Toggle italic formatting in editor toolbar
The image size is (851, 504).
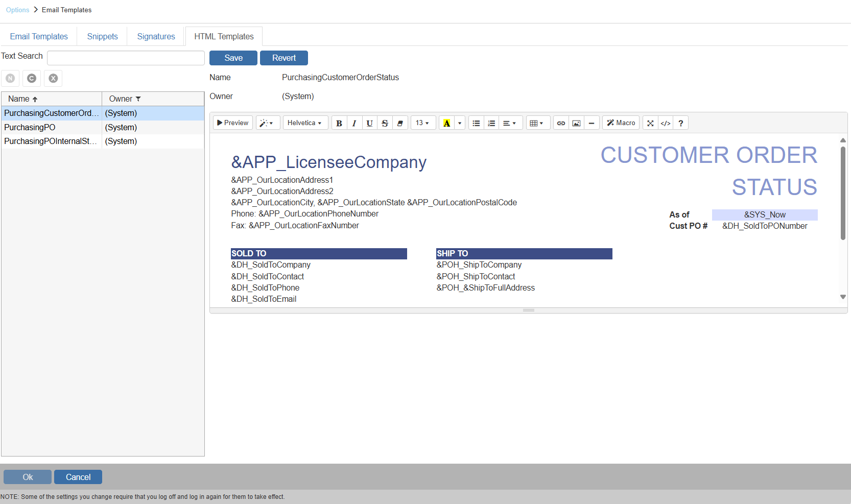click(354, 123)
